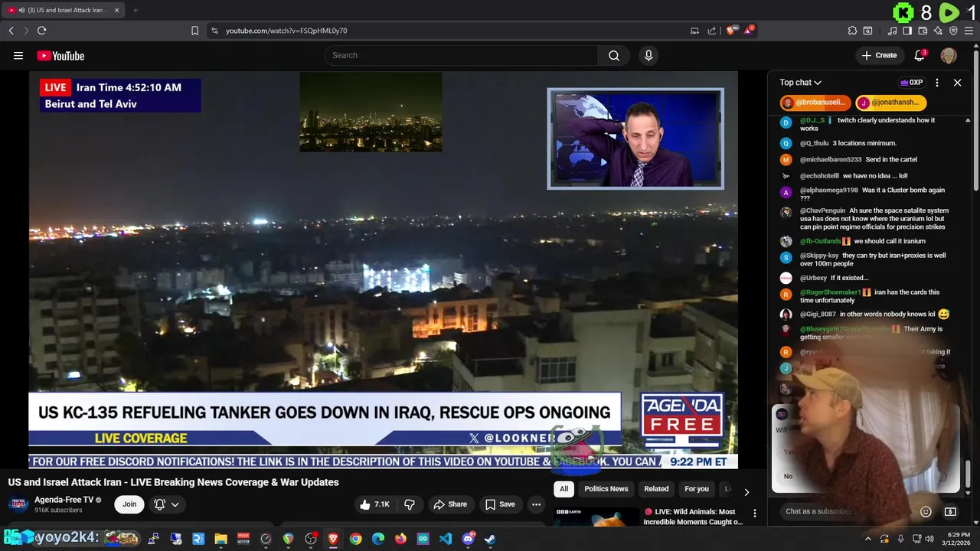980x551 pixels.
Task: Like the video with 7.1K likes
Action: 375,504
